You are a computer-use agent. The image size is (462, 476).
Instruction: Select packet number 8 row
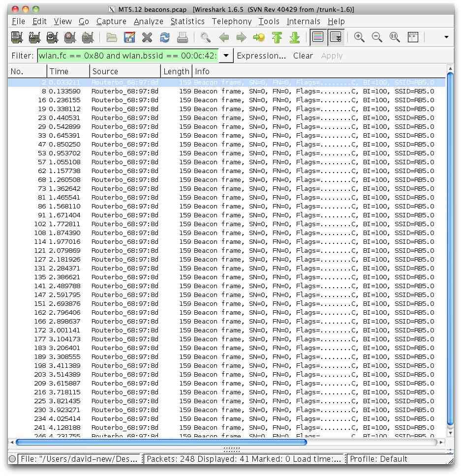(227, 91)
